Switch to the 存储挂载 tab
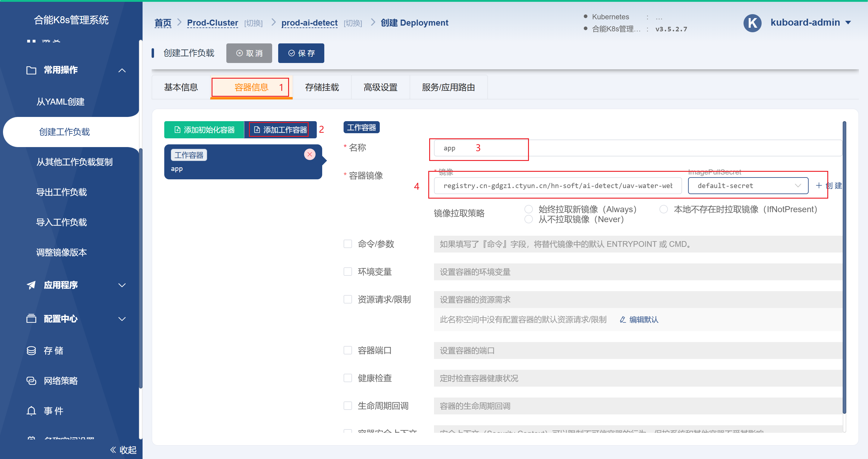Image resolution: width=868 pixels, height=459 pixels. tap(322, 87)
